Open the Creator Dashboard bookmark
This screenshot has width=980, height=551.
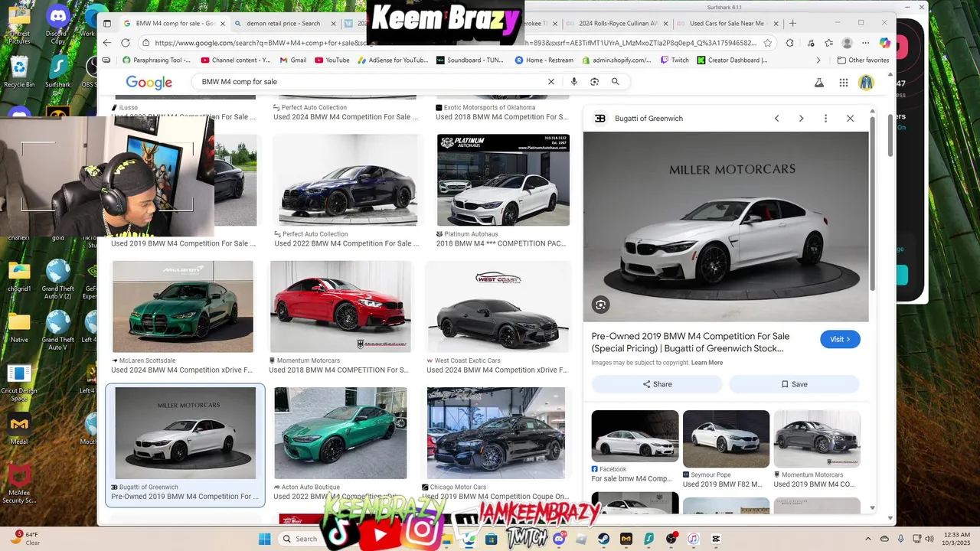[732, 60]
